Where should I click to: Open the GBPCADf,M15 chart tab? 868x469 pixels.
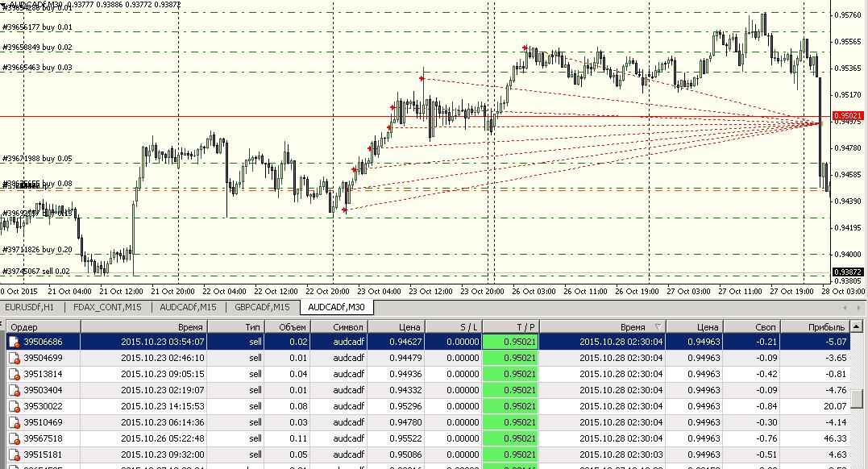coord(262,307)
